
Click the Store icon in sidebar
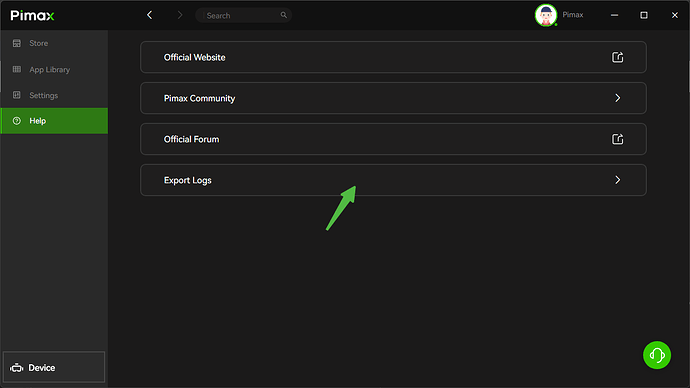(17, 43)
